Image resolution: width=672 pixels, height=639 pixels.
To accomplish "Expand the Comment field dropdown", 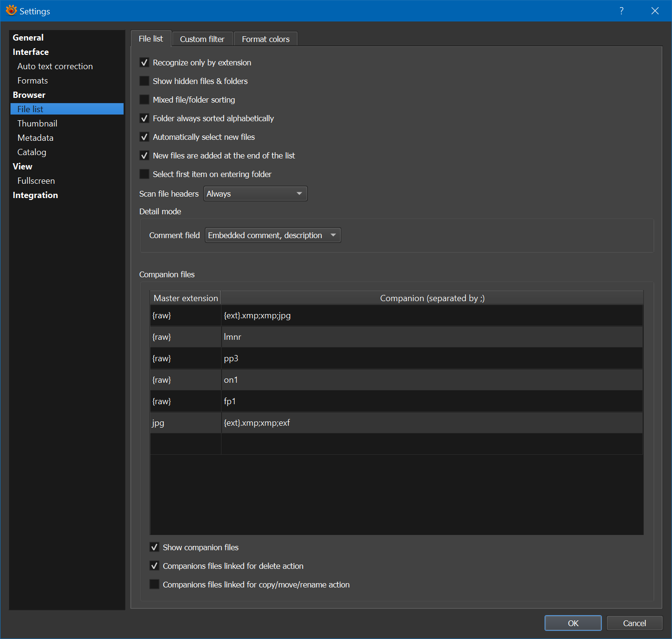I will (273, 235).
